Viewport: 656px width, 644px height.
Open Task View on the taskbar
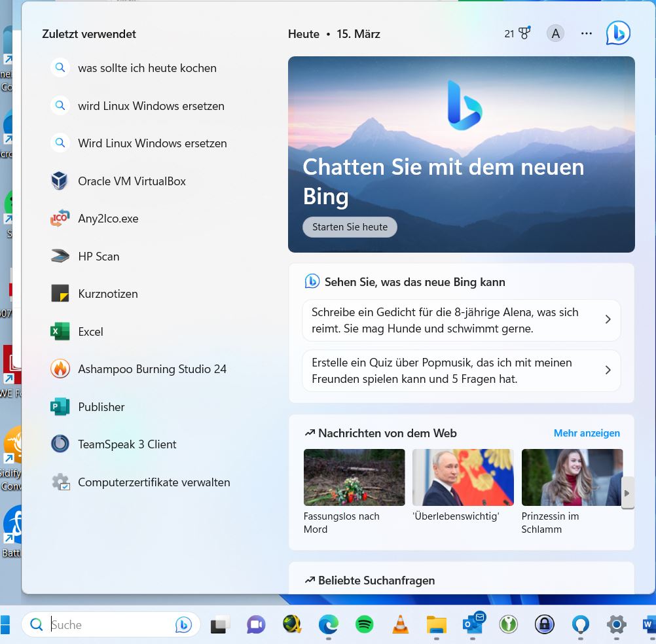click(220, 625)
